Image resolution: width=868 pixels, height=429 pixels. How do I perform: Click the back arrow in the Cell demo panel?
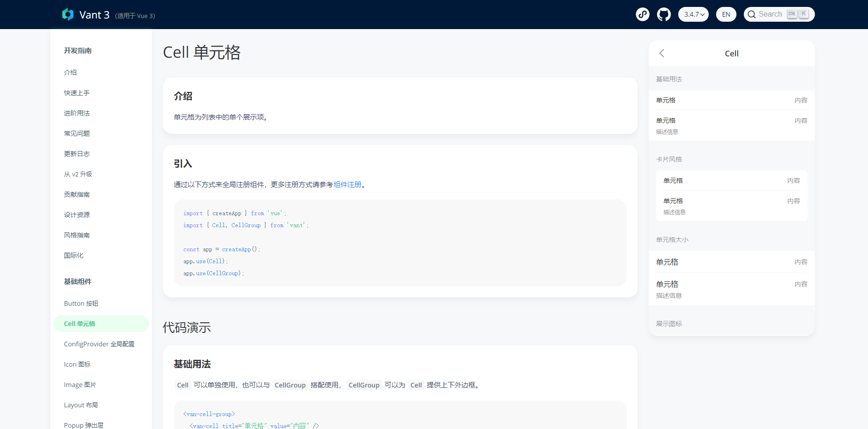coord(662,53)
